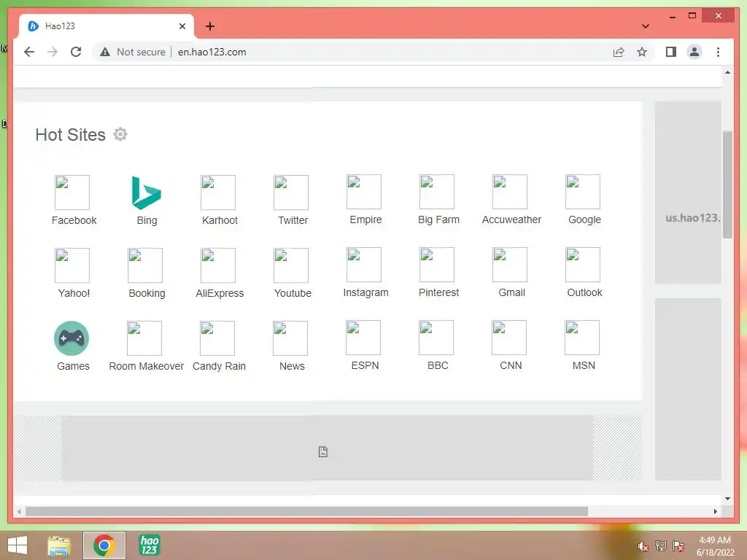The image size is (747, 560).
Task: Click the vertical scrollbar thumb
Action: click(x=727, y=184)
